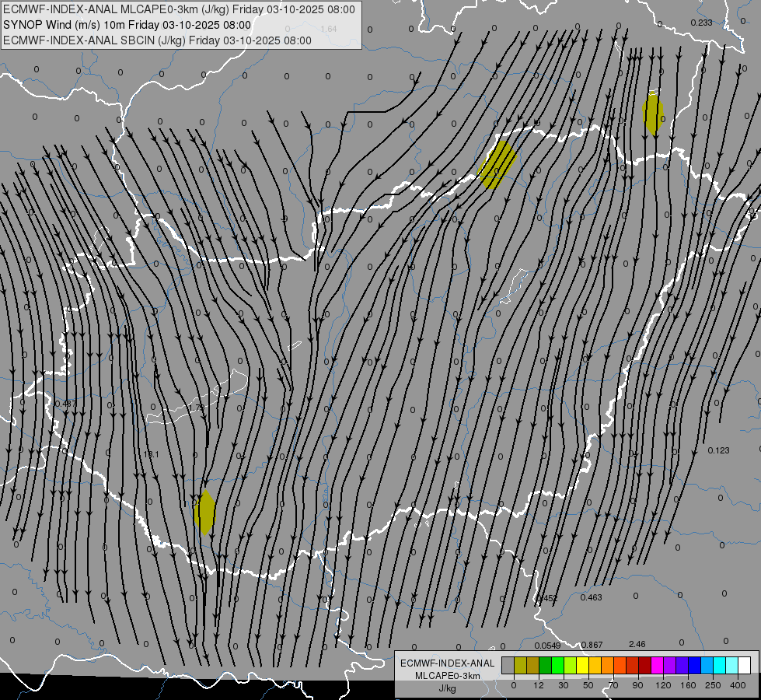Select the magenta swatch in the legend

click(657, 666)
